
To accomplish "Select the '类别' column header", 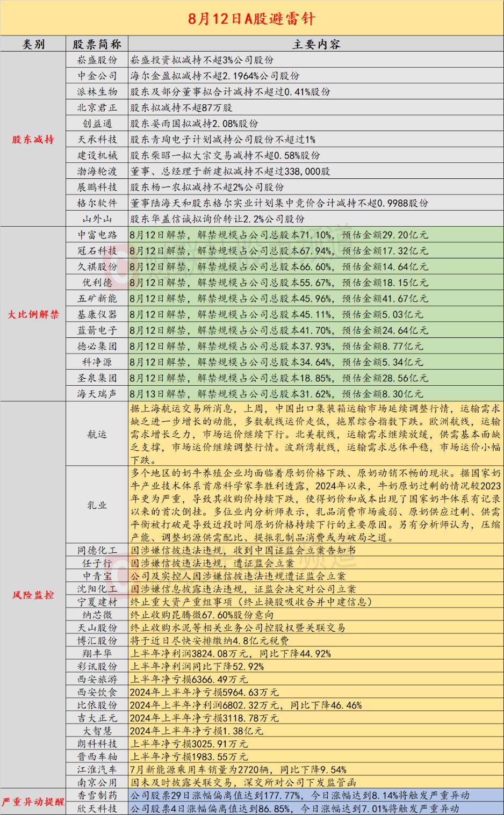I will [33, 44].
